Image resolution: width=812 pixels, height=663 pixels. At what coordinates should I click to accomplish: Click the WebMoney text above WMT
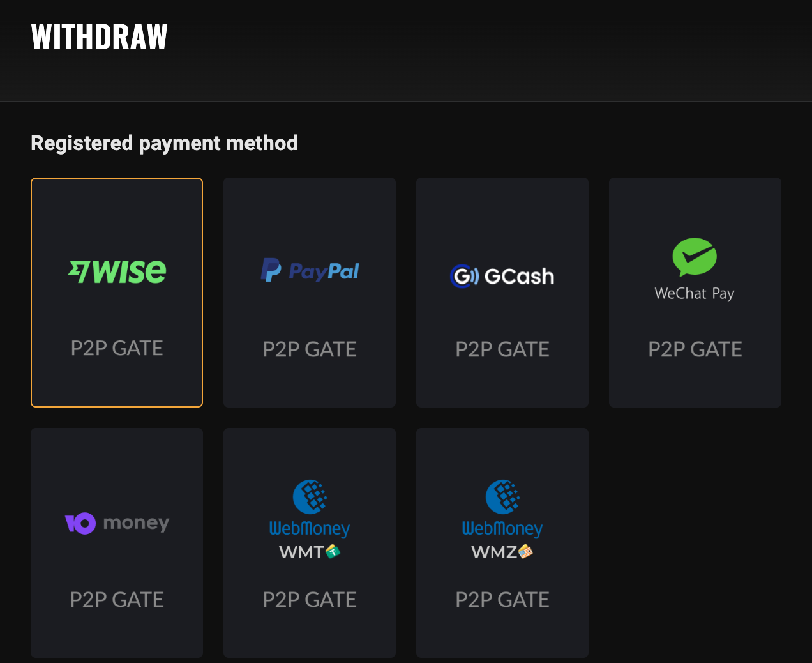[x=310, y=529]
